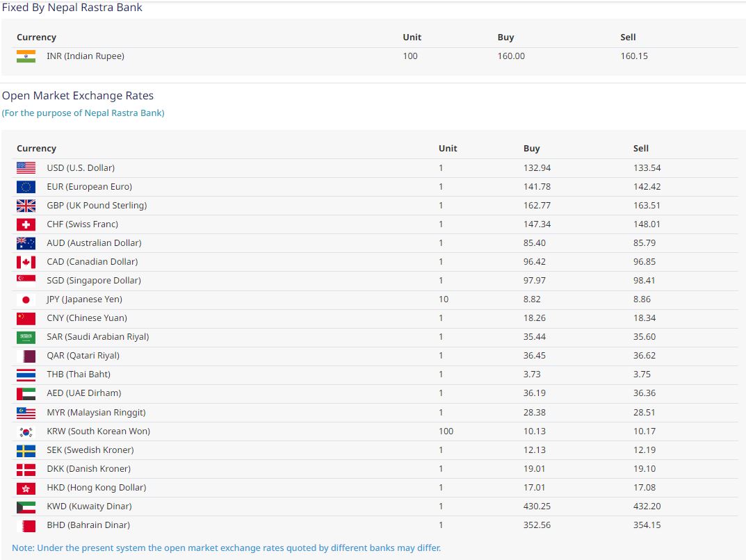
Task: Click the Buy column header in open market table
Action: click(x=531, y=149)
